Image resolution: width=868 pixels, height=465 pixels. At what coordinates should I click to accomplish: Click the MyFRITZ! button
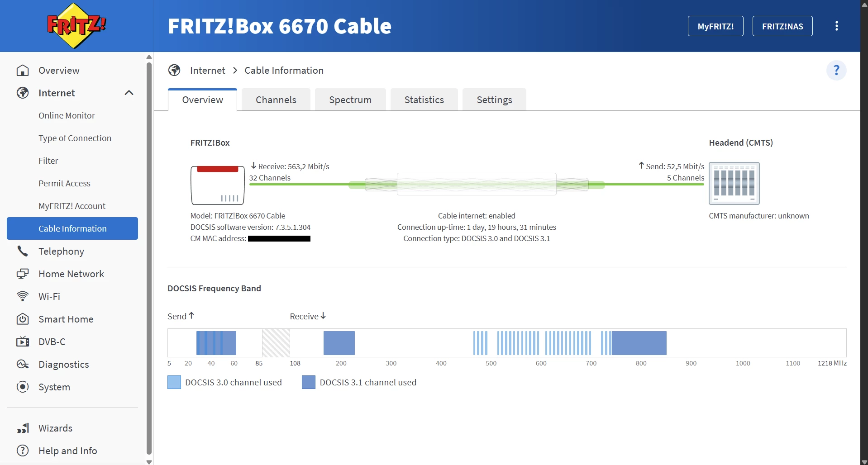(715, 26)
